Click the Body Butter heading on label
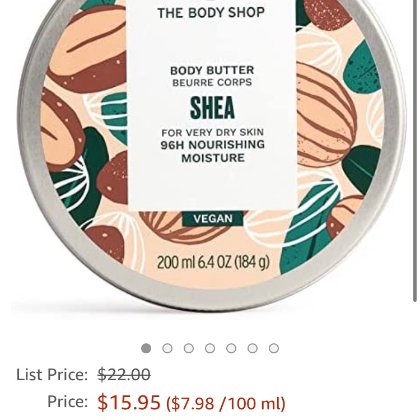This screenshot has width=420, height=420. (x=212, y=70)
